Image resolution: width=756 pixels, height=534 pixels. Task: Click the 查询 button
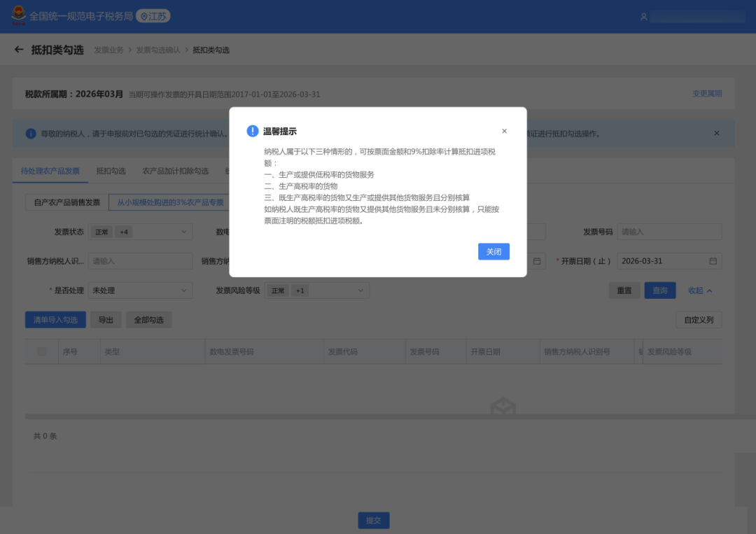pyautogui.click(x=660, y=290)
